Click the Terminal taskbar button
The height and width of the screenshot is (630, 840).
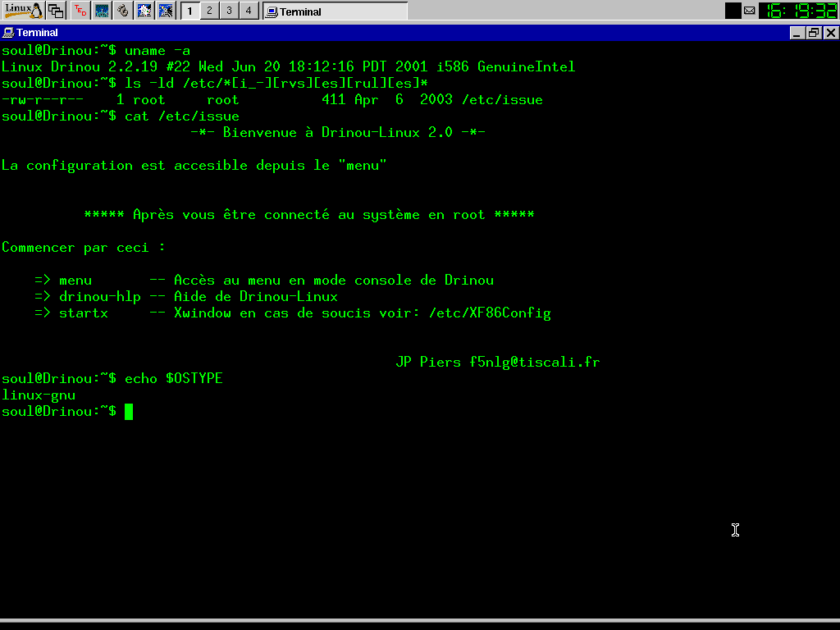[336, 11]
